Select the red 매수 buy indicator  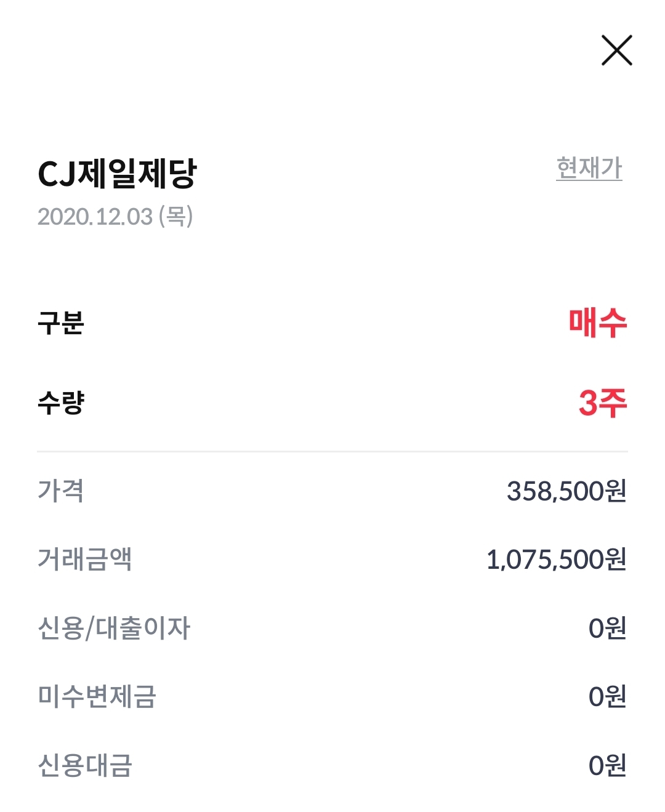(597, 323)
